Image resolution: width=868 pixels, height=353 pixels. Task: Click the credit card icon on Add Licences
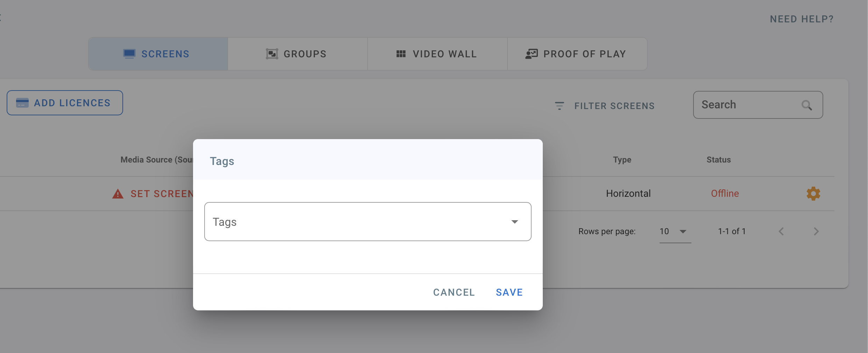(x=22, y=103)
